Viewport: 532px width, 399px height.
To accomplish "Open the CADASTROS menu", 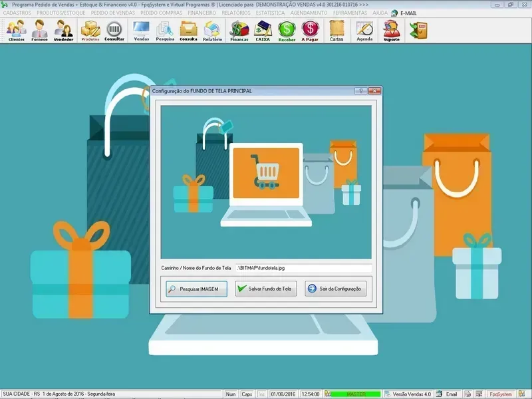I will 17,13.
